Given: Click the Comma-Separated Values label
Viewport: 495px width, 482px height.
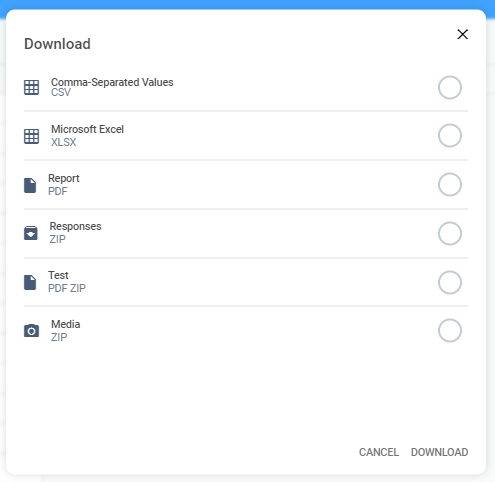Looking at the screenshot, I should pyautogui.click(x=112, y=82).
